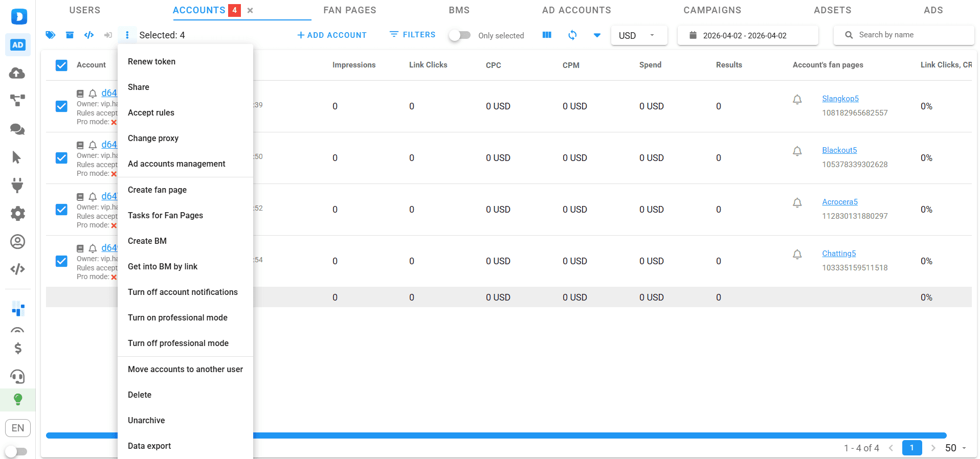Open the USD currency dropdown
980x459 pixels.
pos(638,35)
